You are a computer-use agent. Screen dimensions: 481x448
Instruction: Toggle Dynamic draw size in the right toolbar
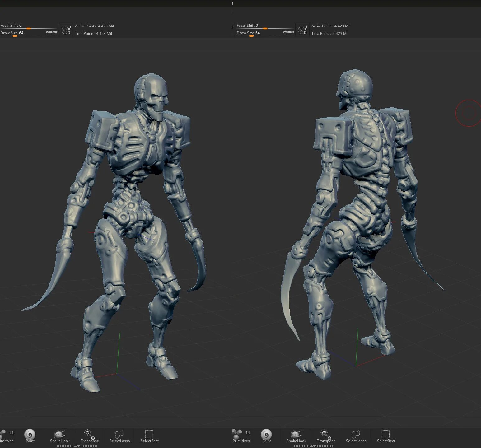coord(288,32)
